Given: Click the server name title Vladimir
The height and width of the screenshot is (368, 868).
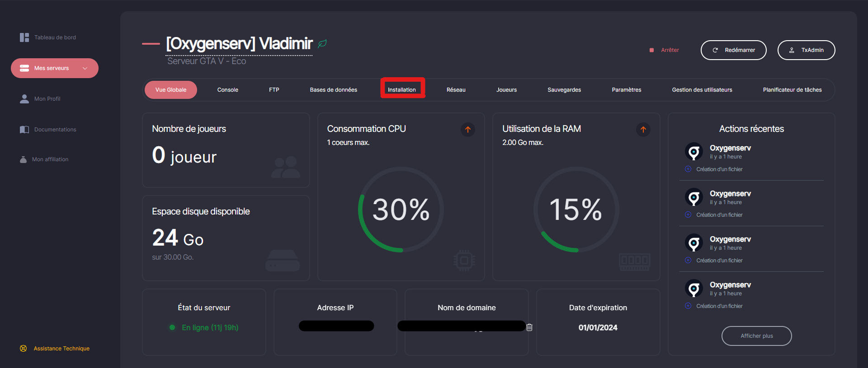Looking at the screenshot, I should pos(239,44).
